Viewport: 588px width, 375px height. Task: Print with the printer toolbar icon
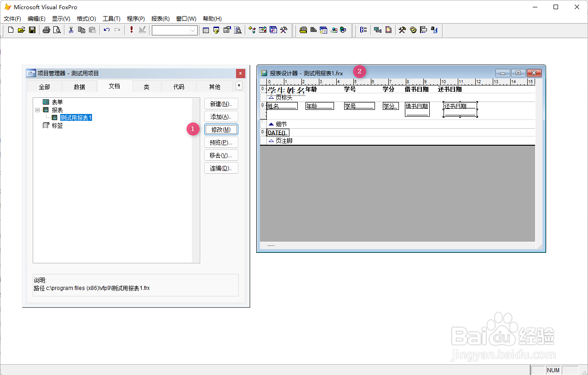coord(46,30)
